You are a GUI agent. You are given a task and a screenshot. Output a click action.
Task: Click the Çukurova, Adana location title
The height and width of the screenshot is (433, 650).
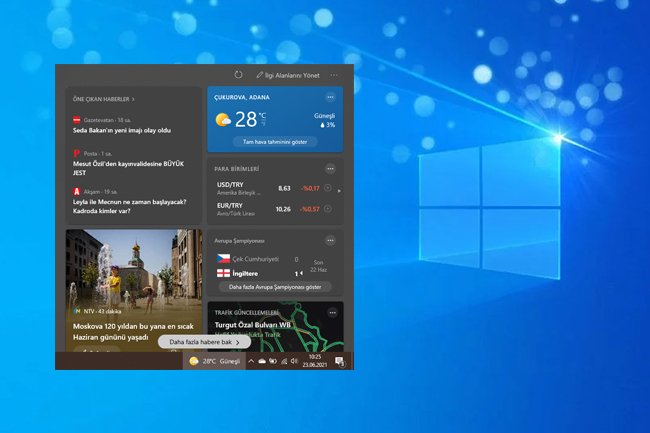point(242,97)
